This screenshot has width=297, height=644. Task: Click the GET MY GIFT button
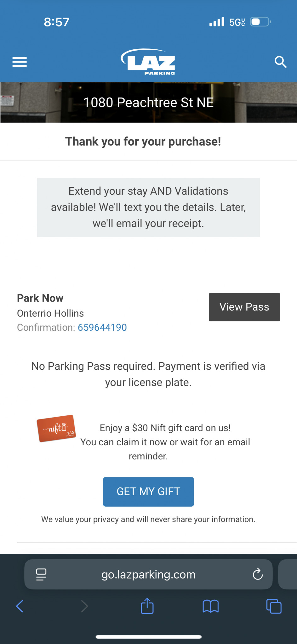click(148, 491)
